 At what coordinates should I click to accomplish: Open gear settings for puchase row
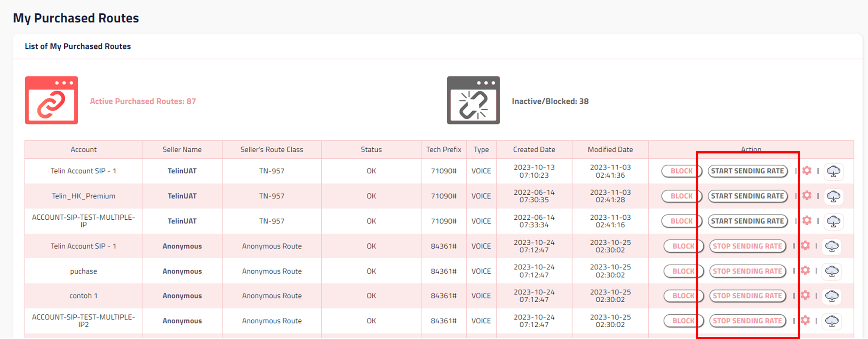tap(805, 271)
